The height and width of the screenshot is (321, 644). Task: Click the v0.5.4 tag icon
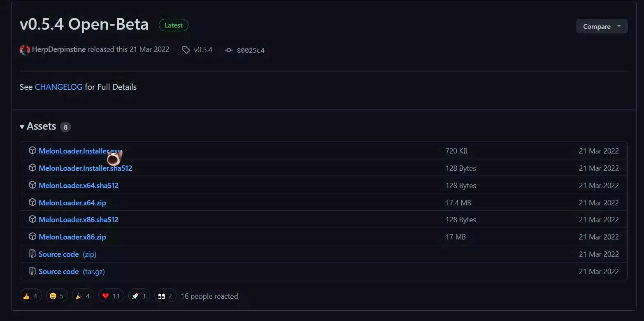(x=186, y=50)
